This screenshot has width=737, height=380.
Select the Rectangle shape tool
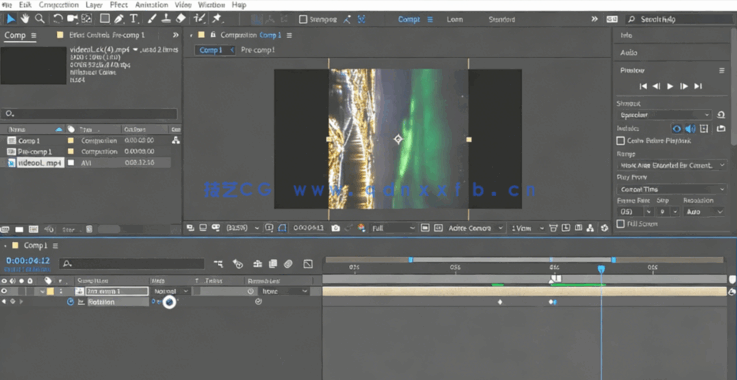click(x=105, y=19)
